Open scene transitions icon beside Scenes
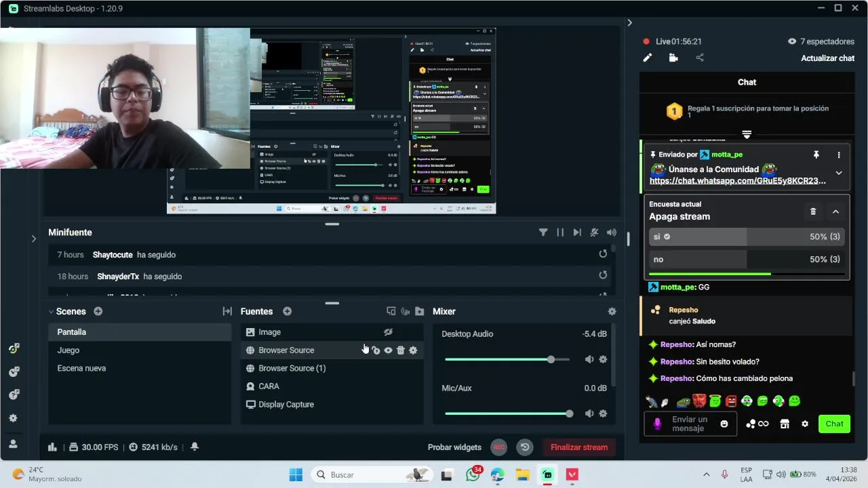The image size is (868, 488). click(x=227, y=311)
